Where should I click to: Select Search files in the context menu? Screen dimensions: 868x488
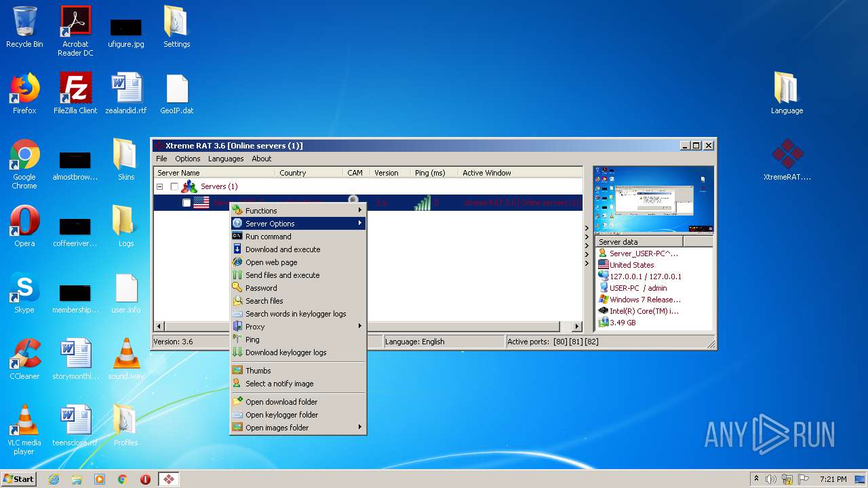tap(298, 301)
